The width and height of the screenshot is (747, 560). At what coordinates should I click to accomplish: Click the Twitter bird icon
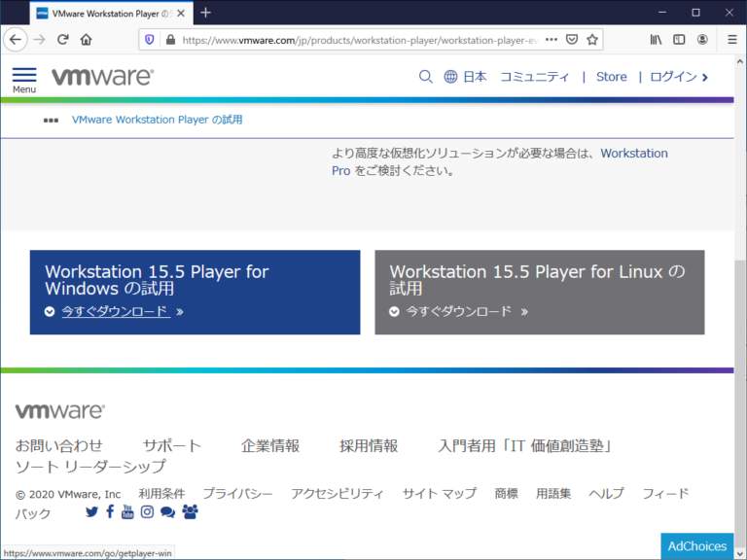pos(91,512)
